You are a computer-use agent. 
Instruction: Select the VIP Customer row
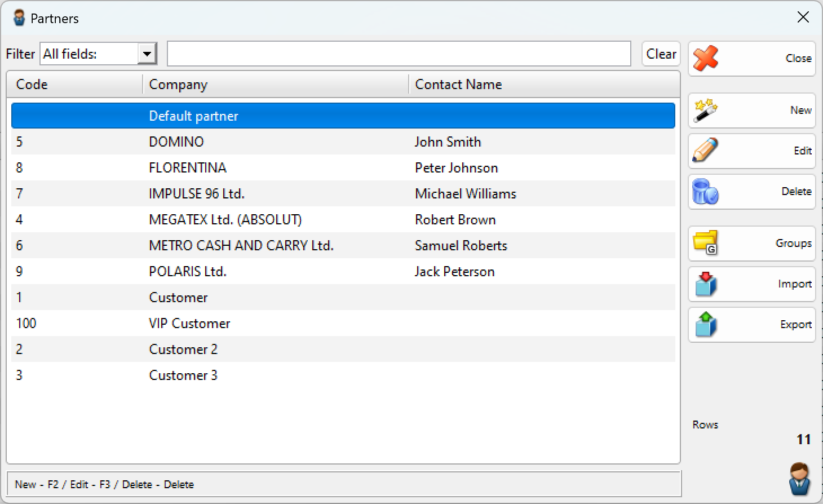pyautogui.click(x=343, y=323)
